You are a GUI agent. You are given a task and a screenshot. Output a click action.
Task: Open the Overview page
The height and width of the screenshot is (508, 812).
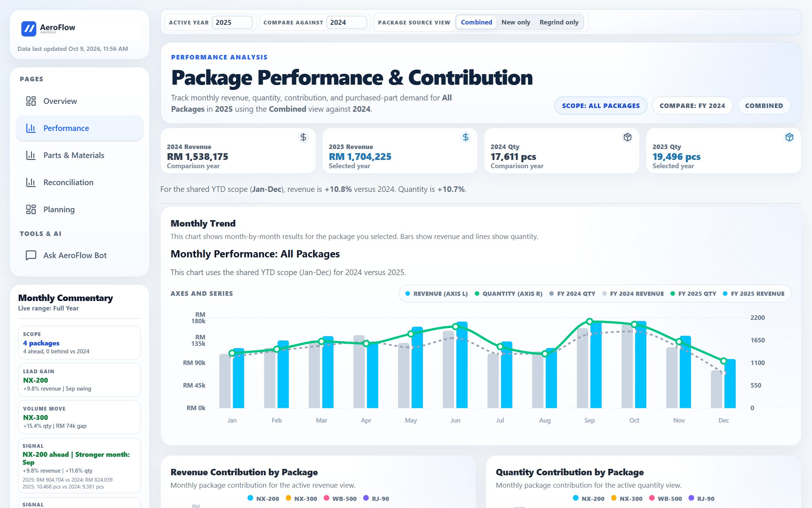[79, 101]
